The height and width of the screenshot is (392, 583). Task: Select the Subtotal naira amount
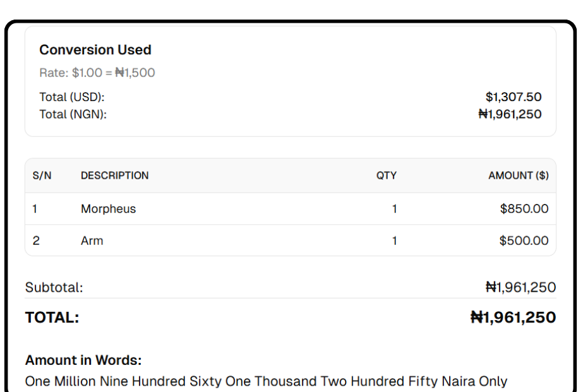pyautogui.click(x=520, y=288)
